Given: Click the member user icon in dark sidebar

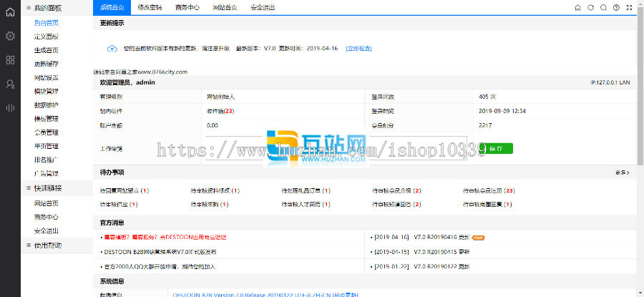Looking at the screenshot, I should pyautogui.click(x=10, y=84).
